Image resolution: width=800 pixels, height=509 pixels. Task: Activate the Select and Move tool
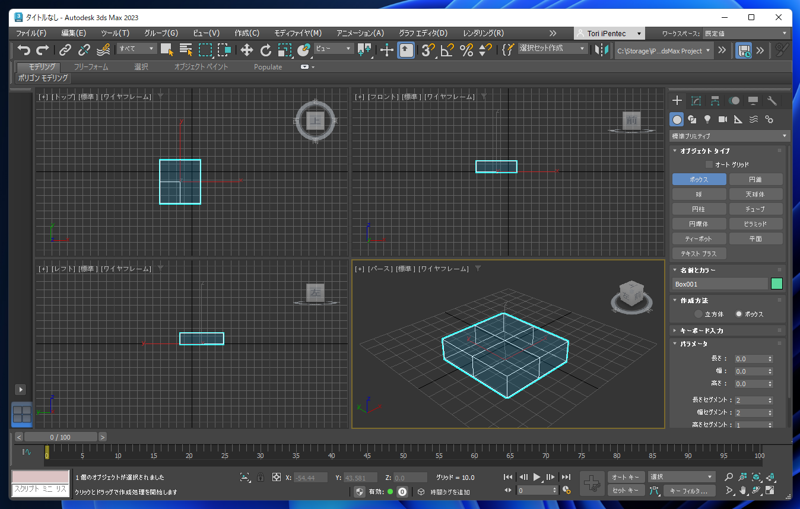point(247,50)
